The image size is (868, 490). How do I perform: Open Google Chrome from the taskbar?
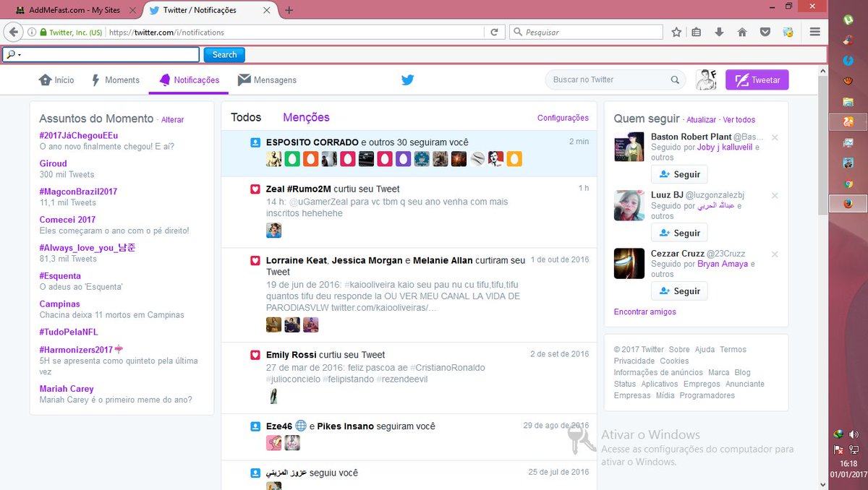(x=848, y=184)
